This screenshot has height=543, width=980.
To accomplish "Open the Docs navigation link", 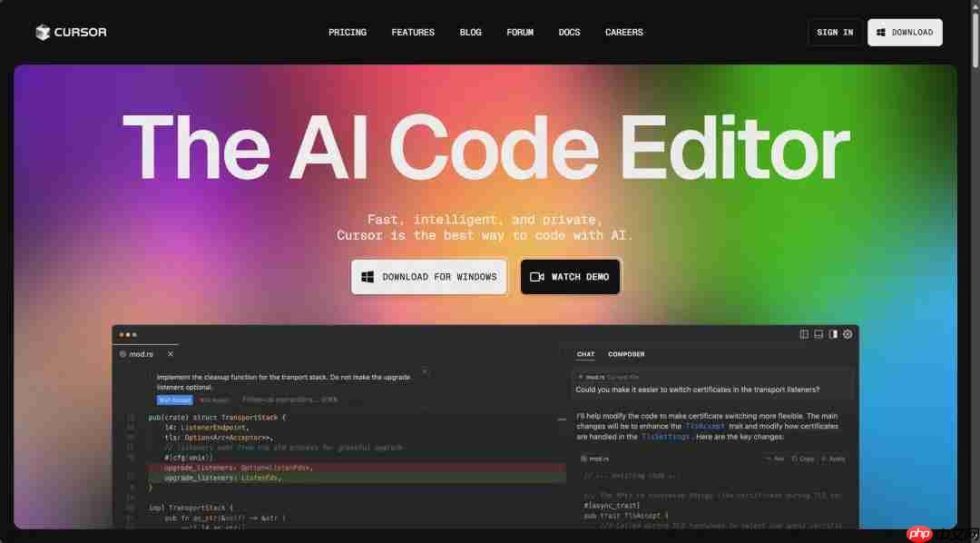I will (569, 33).
